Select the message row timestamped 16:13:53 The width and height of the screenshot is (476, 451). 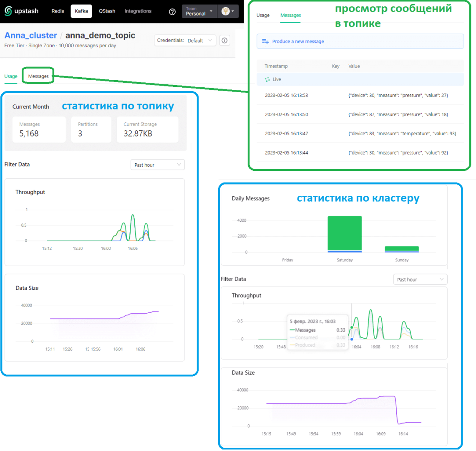(360, 95)
